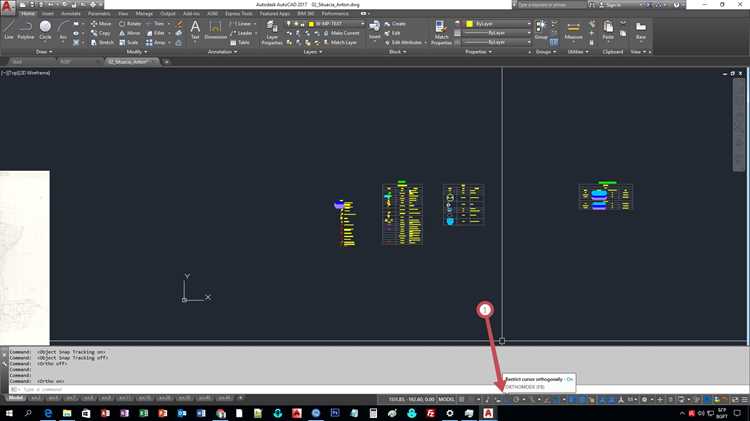Click the block Edit button

[x=393, y=33]
